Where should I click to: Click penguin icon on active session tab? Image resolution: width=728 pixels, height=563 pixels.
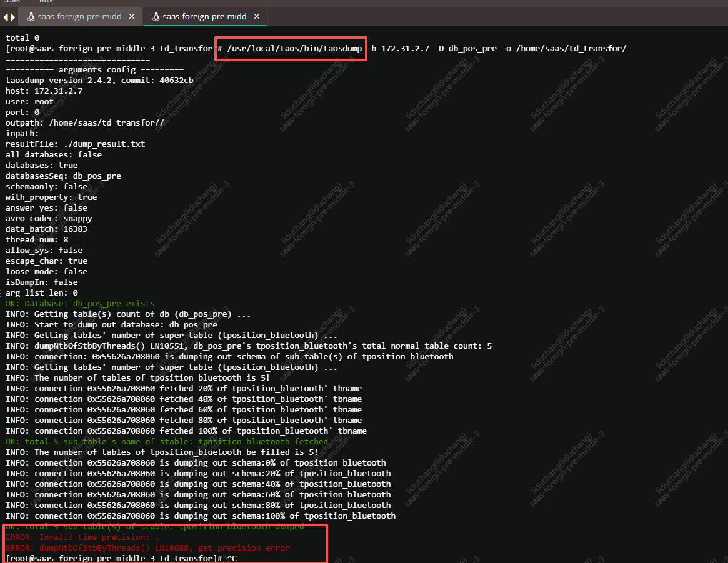point(156,17)
